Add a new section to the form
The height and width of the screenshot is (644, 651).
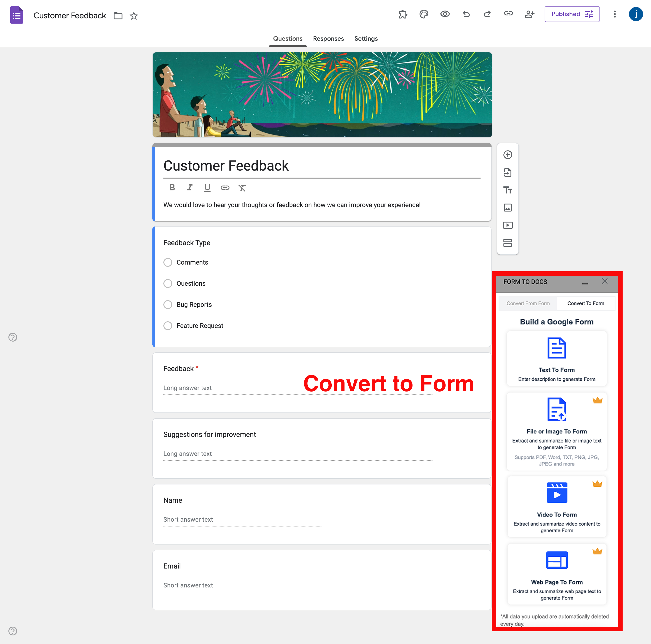[508, 243]
